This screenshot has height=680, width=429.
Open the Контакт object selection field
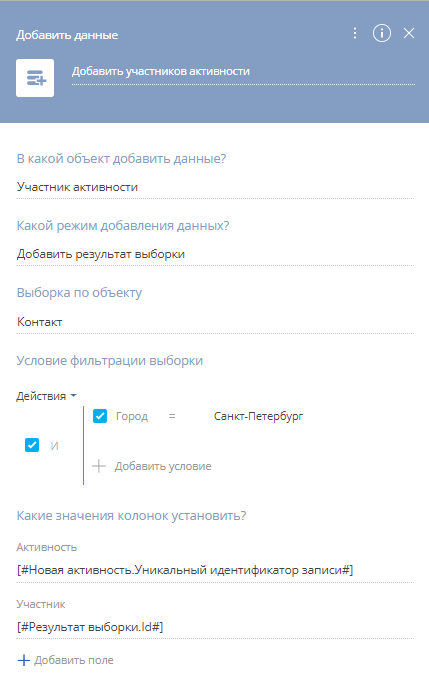[215, 322]
